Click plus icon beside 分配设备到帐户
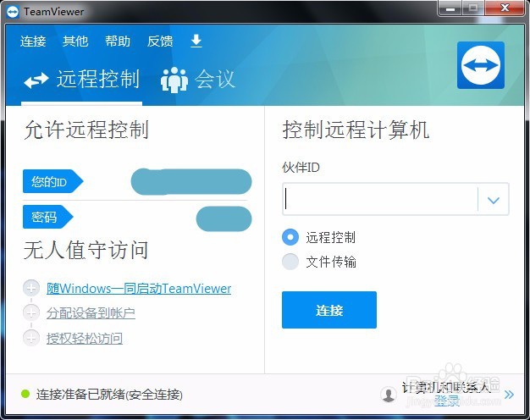 31,312
